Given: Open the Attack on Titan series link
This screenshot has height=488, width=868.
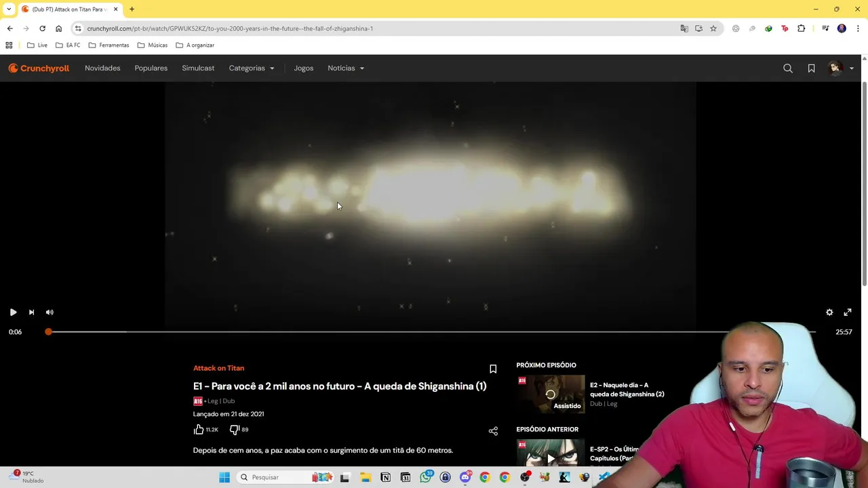Looking at the screenshot, I should (218, 368).
